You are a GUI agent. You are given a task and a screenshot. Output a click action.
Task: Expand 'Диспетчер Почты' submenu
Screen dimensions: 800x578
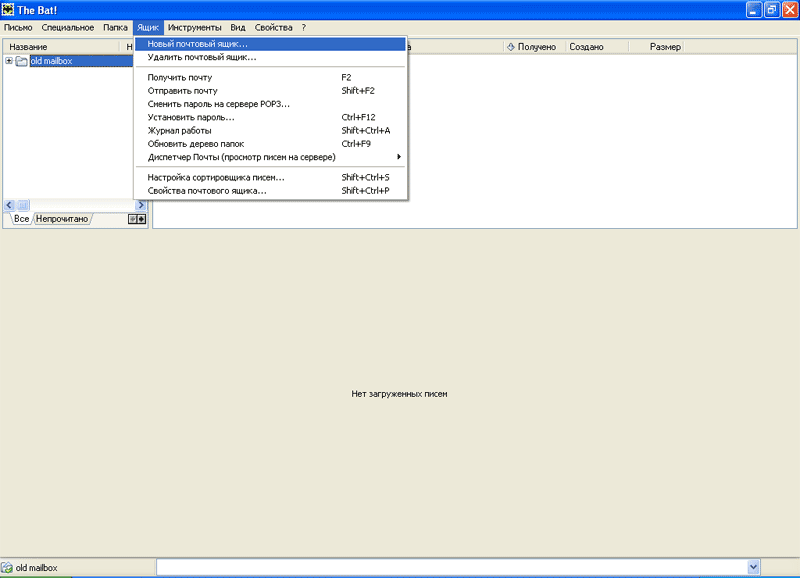270,157
